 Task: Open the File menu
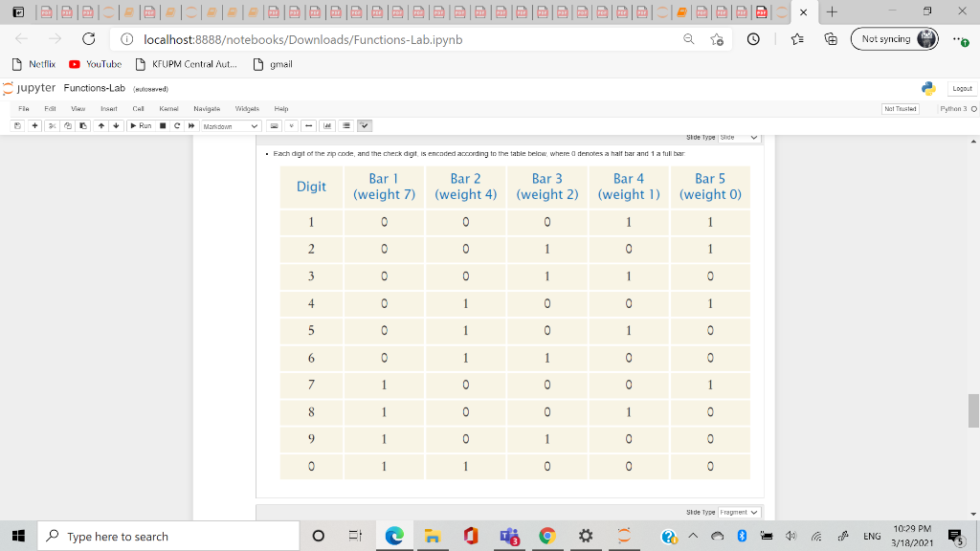pos(24,109)
